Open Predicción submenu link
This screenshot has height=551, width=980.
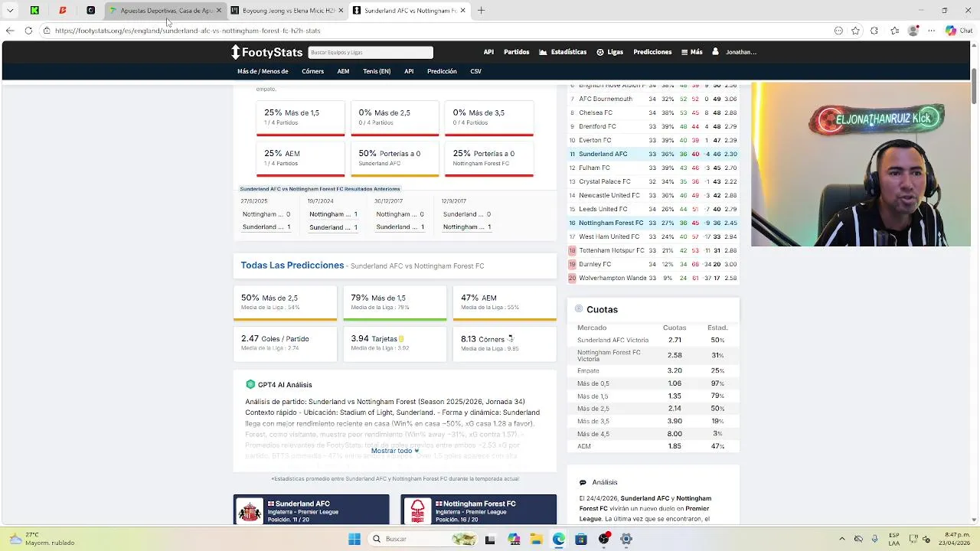click(x=442, y=71)
